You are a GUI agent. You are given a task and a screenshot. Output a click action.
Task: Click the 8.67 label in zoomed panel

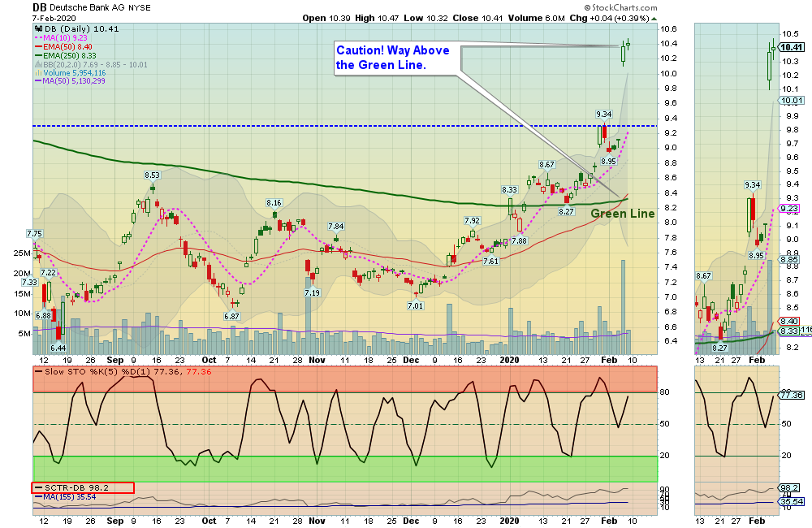point(703,275)
